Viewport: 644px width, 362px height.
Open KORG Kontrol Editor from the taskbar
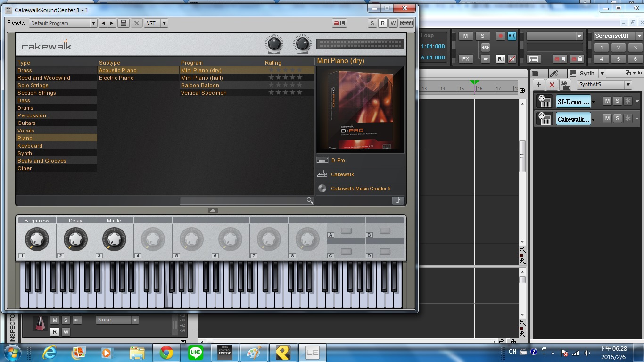225,352
